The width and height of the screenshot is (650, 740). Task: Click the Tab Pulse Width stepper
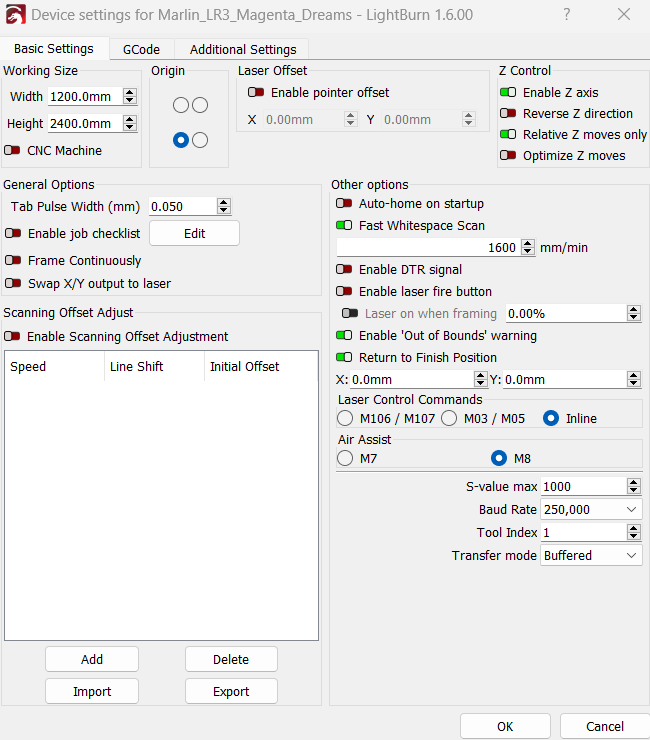[224, 206]
